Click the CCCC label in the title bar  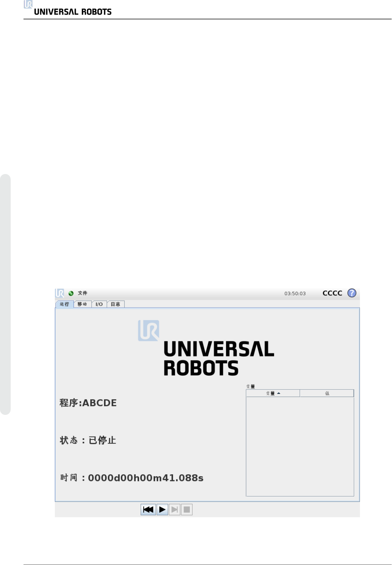(x=332, y=293)
